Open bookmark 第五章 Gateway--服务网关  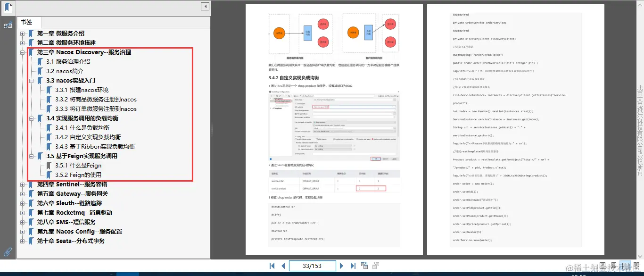point(73,194)
